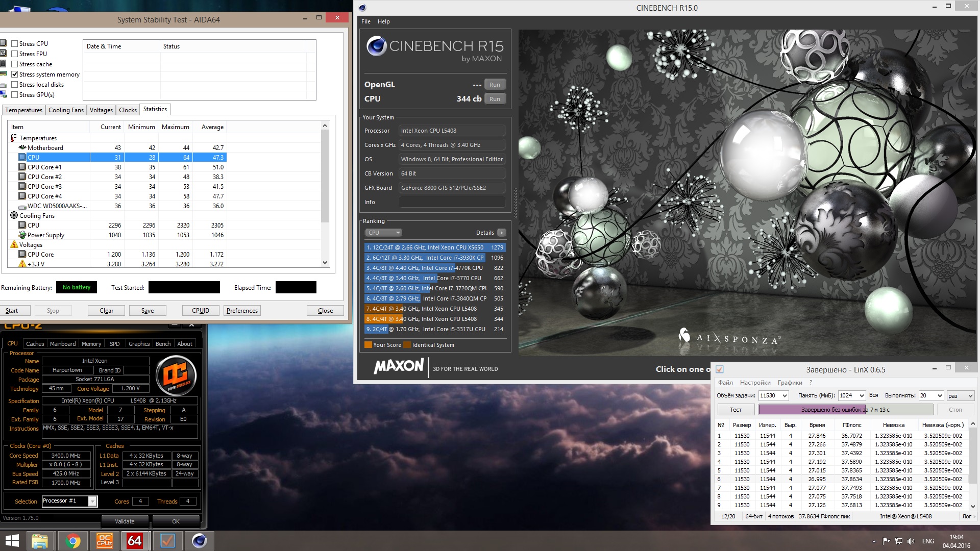Open File Explorer from the taskbar
The width and height of the screenshot is (980, 551).
(40, 540)
